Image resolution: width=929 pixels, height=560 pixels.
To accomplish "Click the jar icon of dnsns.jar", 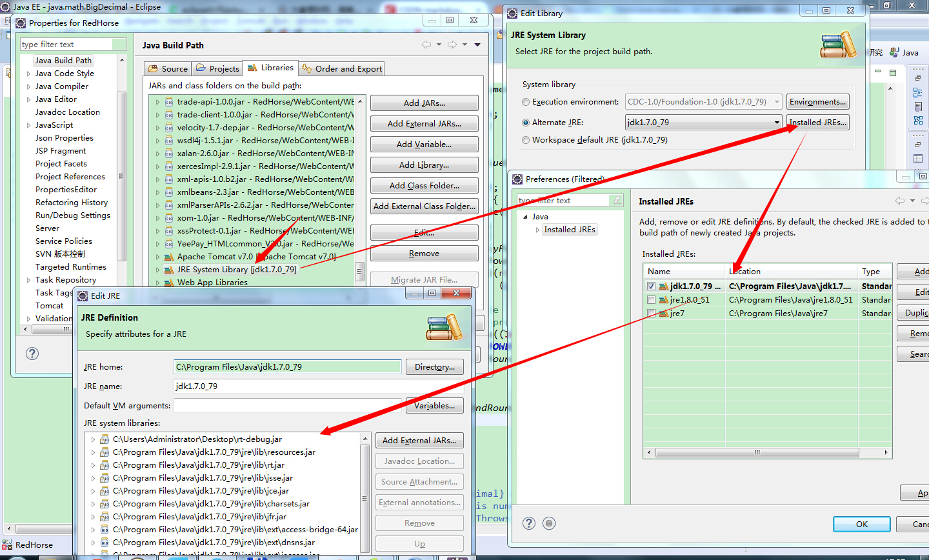I will point(105,543).
